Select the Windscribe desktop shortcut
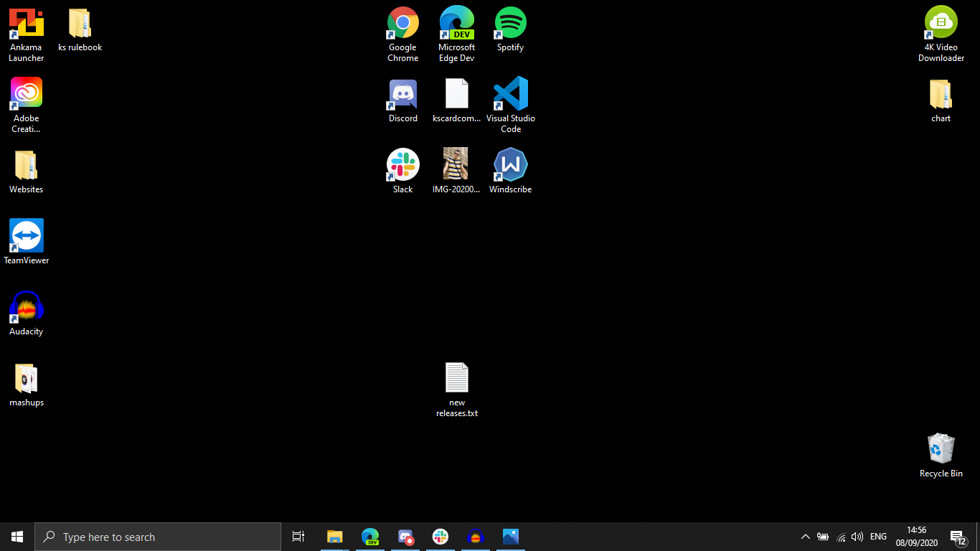This screenshot has width=980, height=551. tap(511, 171)
